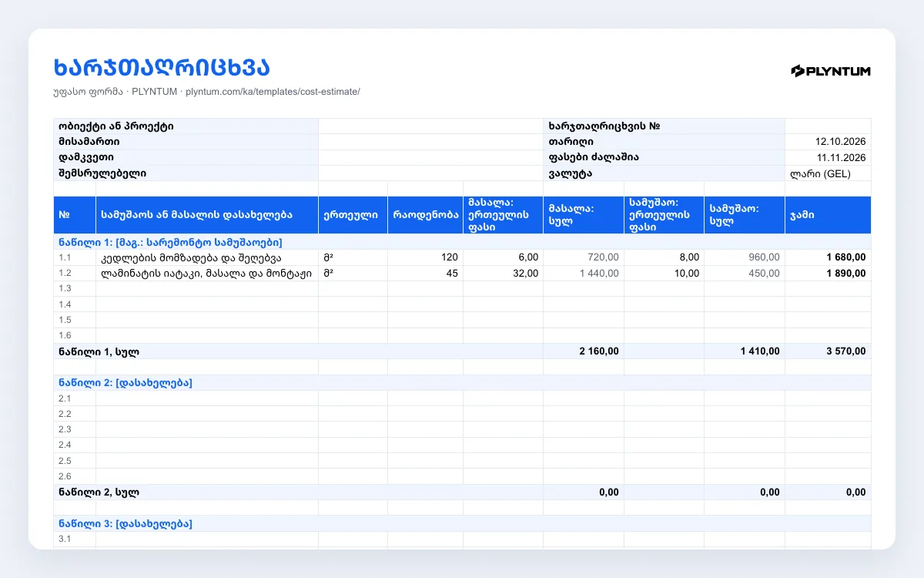The image size is (924, 578).
Task: Click the "ვალუტა" label cell
Action: pyautogui.click(x=664, y=173)
